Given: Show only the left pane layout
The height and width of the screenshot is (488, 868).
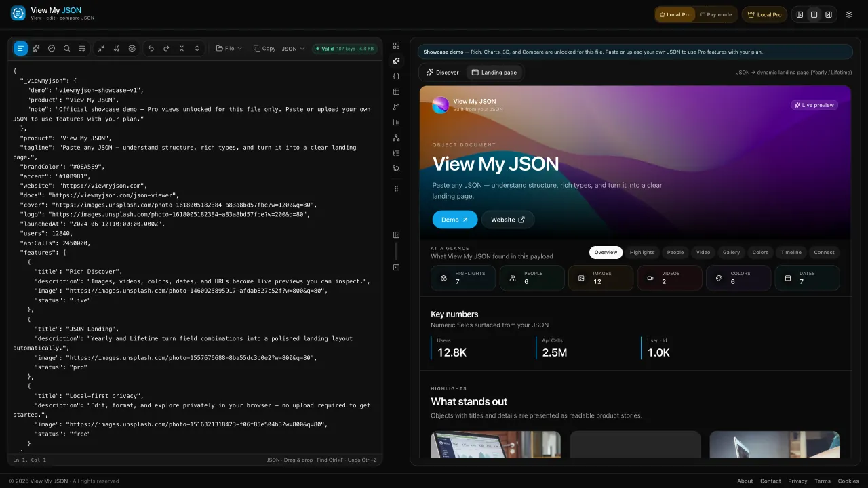Looking at the screenshot, I should (800, 14).
